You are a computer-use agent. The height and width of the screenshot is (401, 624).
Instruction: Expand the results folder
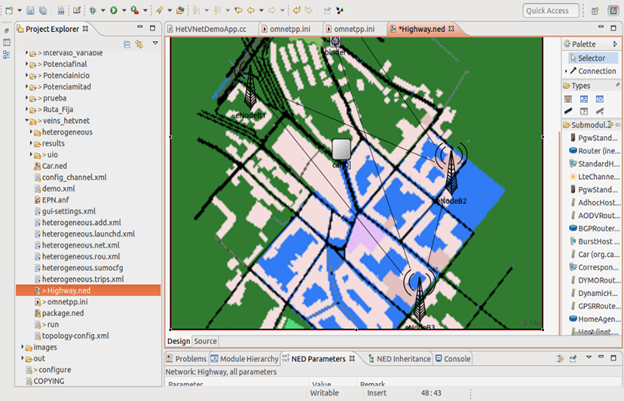[31, 143]
